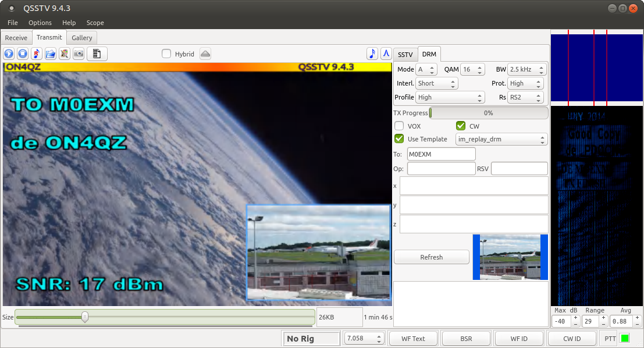Open the im_replay_drm template dropdown
644x348 pixels.
501,139
